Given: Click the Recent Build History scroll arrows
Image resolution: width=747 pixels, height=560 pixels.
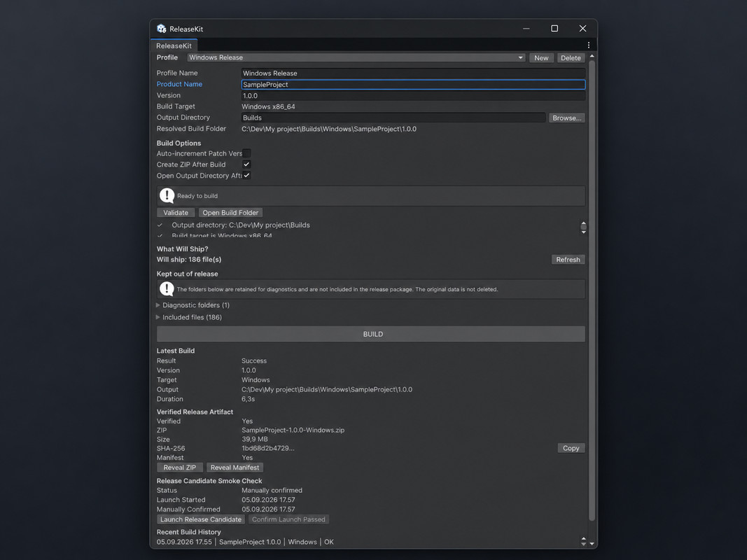Looking at the screenshot, I should tap(584, 541).
